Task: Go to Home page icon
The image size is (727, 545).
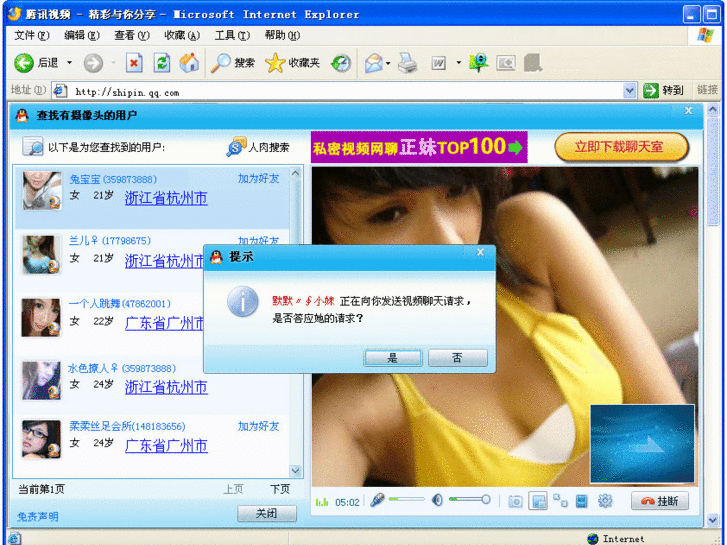Action: click(189, 63)
